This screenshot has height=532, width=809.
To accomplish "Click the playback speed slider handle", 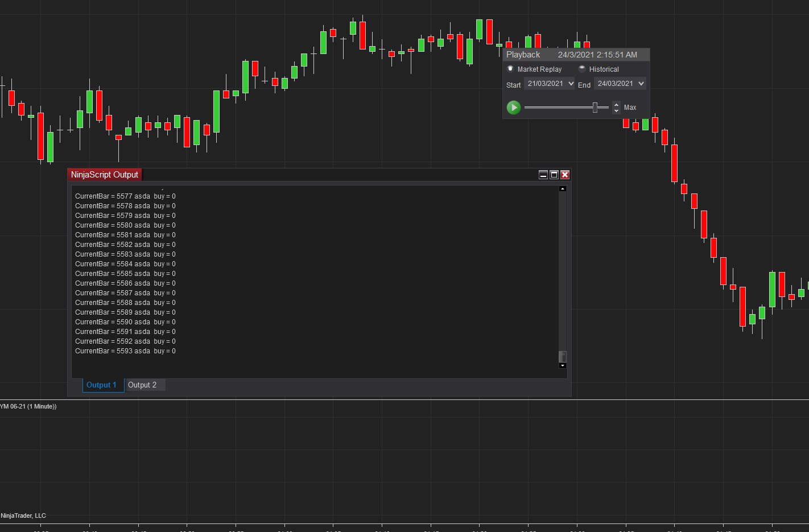I will coord(595,108).
